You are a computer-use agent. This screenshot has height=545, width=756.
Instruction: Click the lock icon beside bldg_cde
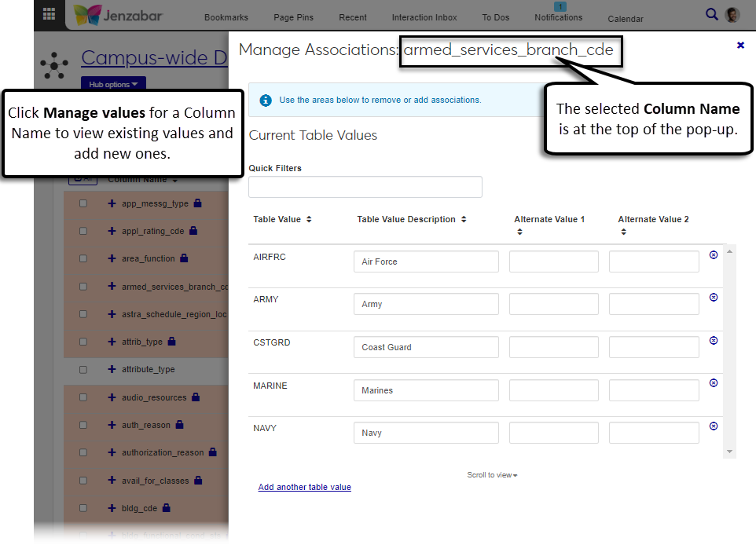point(167,507)
